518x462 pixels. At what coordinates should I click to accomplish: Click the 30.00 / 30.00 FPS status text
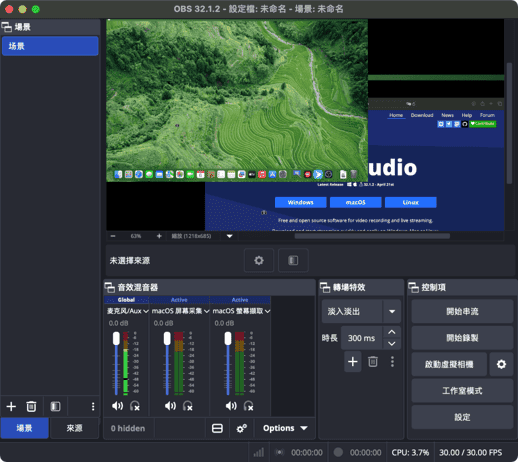(470, 452)
